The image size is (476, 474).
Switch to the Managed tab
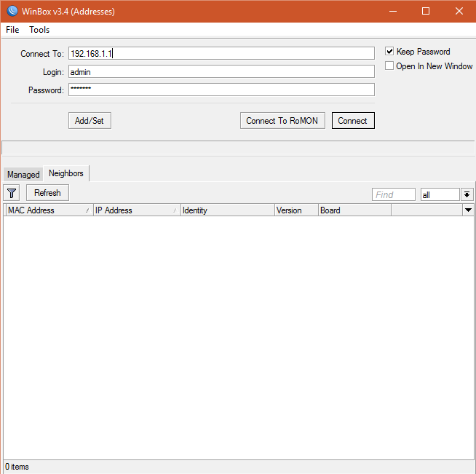tap(23, 175)
